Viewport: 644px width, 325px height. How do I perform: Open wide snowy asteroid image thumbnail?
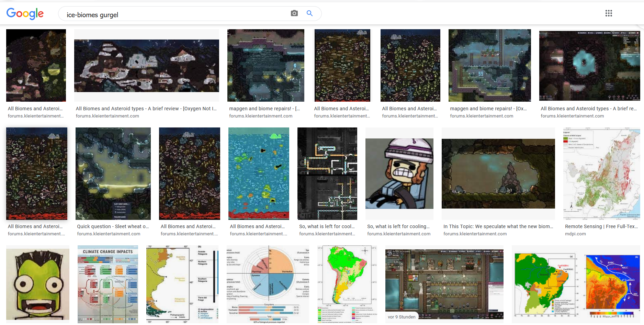point(147,66)
